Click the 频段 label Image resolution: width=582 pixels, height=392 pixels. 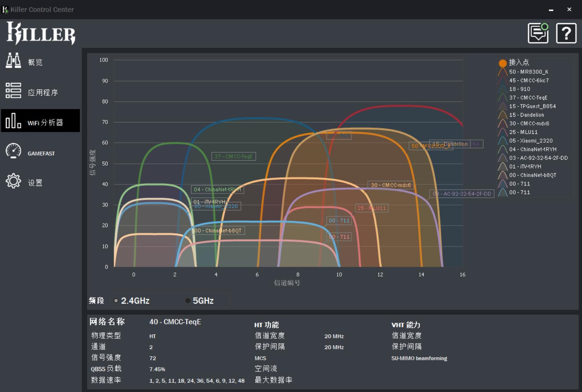[x=96, y=301]
